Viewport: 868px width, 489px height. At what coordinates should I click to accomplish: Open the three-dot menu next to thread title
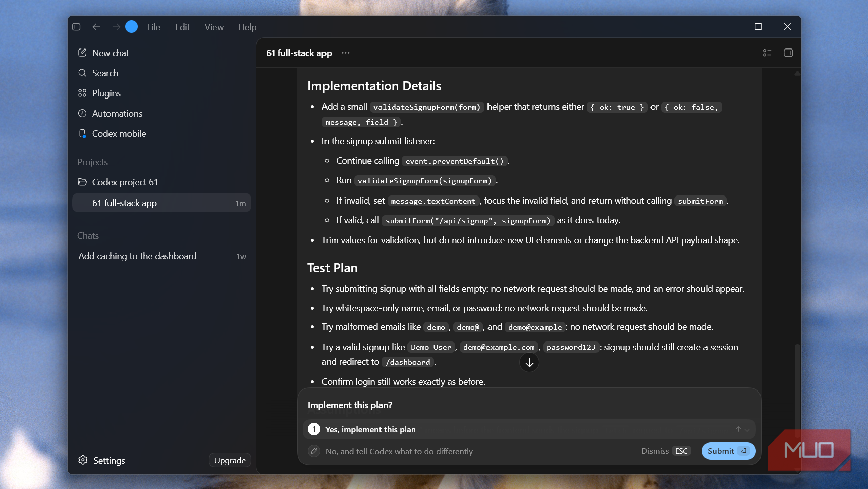tap(345, 53)
